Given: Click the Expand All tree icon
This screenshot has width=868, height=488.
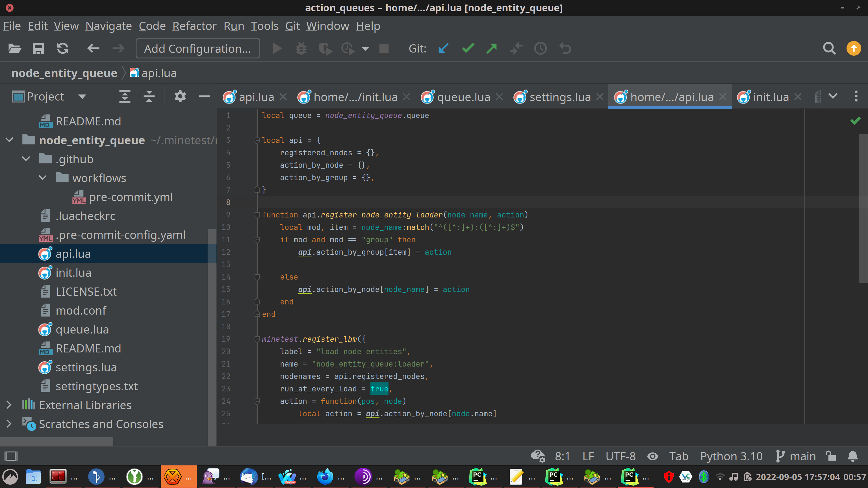Looking at the screenshot, I should coord(125,97).
